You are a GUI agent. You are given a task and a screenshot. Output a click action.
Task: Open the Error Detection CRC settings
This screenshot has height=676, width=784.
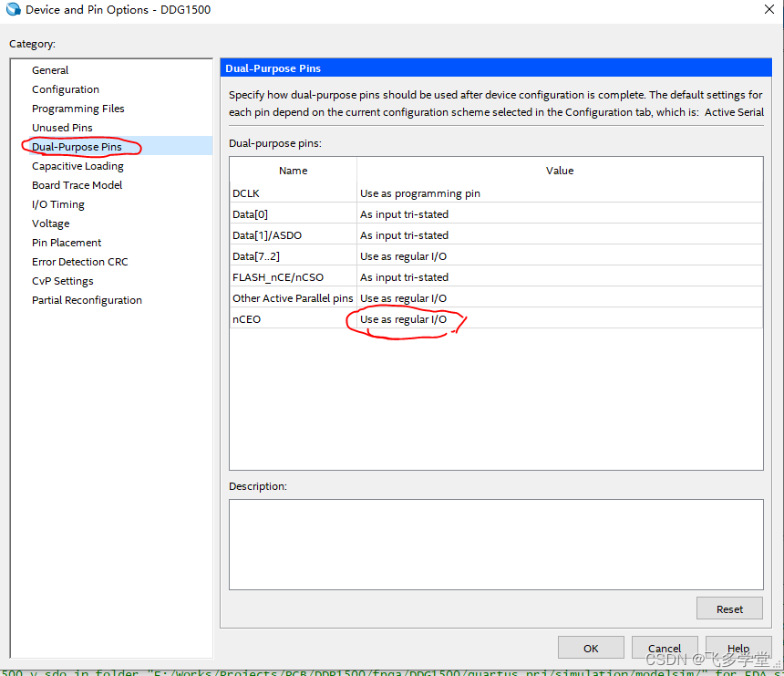81,261
